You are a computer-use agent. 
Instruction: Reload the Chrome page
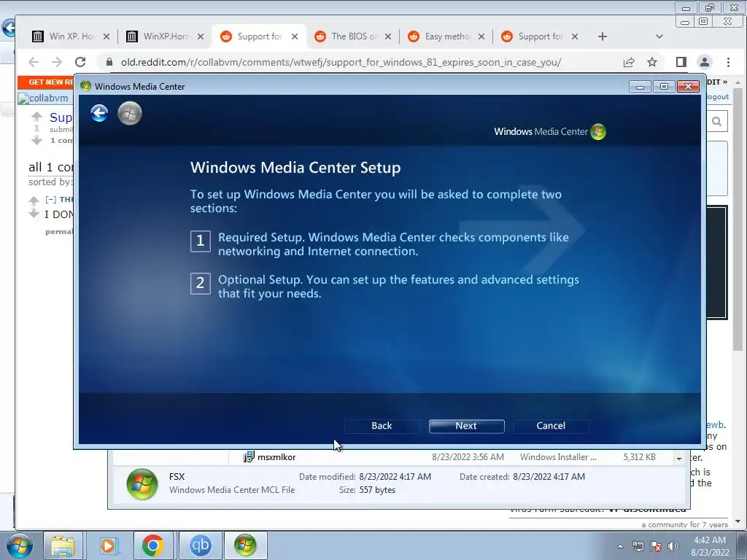[x=80, y=62]
